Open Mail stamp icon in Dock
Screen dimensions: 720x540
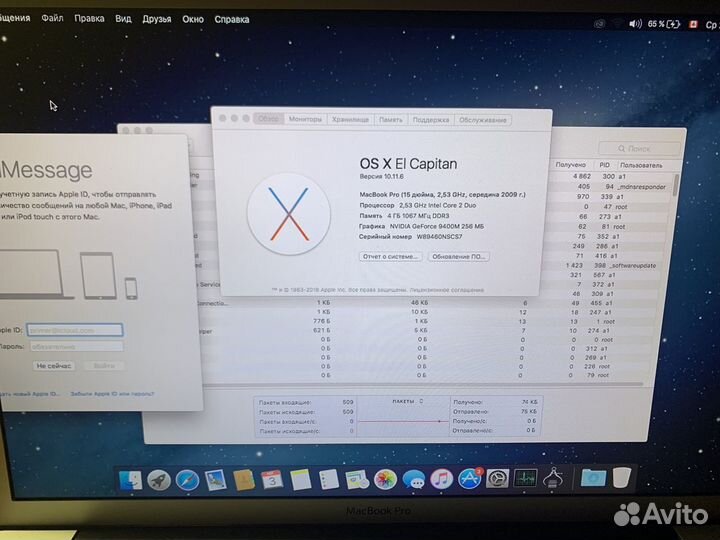click(215, 480)
